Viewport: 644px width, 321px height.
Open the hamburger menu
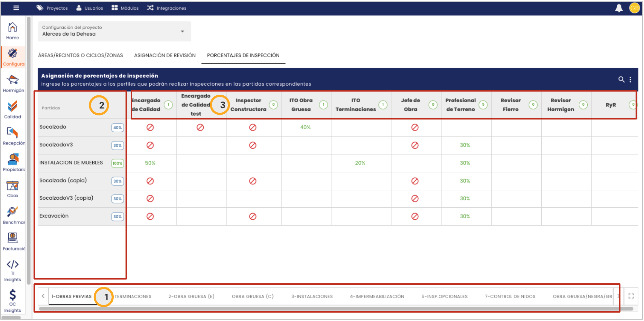16,8
